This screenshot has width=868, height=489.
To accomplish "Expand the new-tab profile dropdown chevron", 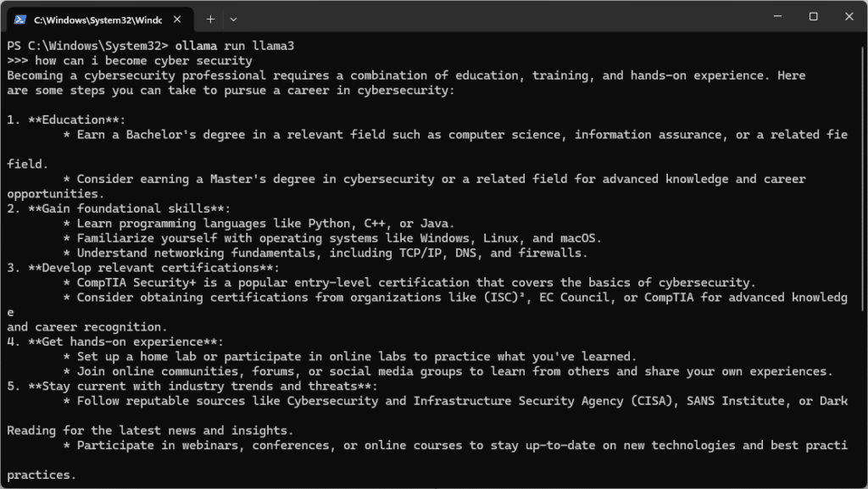I will (234, 19).
